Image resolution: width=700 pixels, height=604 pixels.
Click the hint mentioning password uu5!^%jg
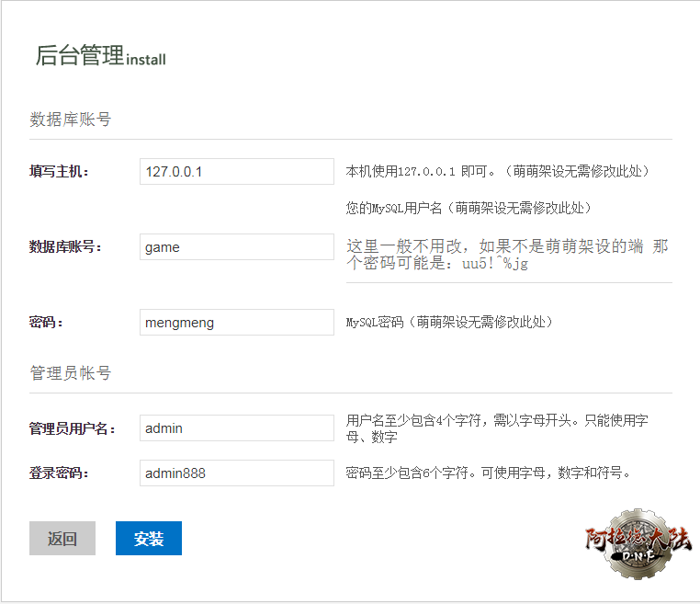point(506,255)
